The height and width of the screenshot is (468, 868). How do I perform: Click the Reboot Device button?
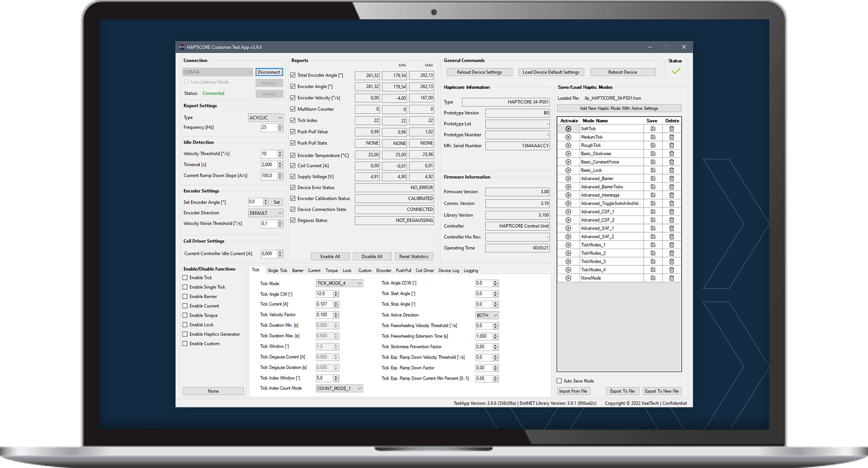(x=623, y=72)
